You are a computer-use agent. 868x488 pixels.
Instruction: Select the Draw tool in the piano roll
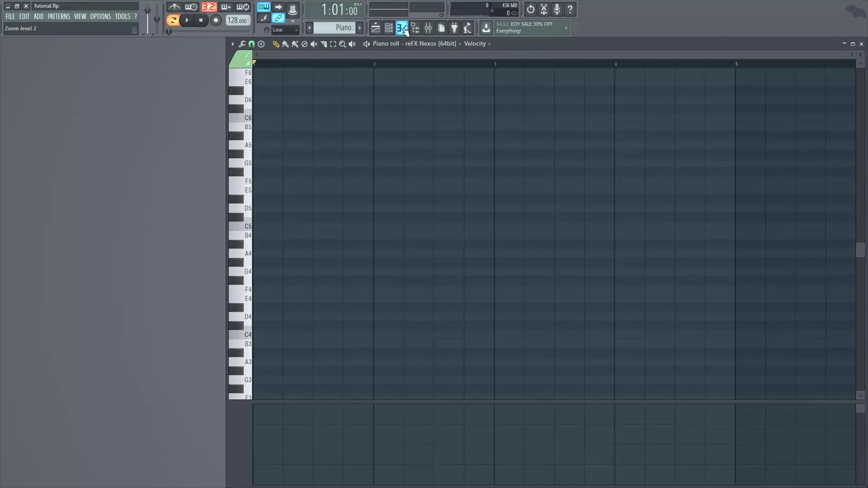tap(276, 44)
